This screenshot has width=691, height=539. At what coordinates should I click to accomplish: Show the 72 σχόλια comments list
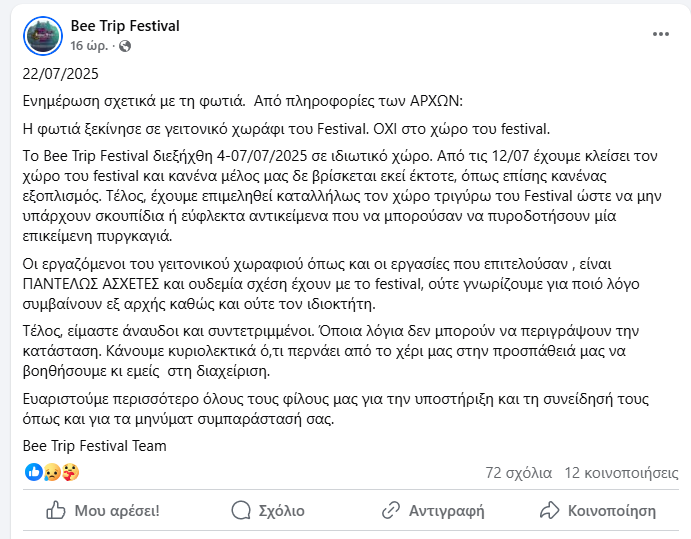(518, 472)
